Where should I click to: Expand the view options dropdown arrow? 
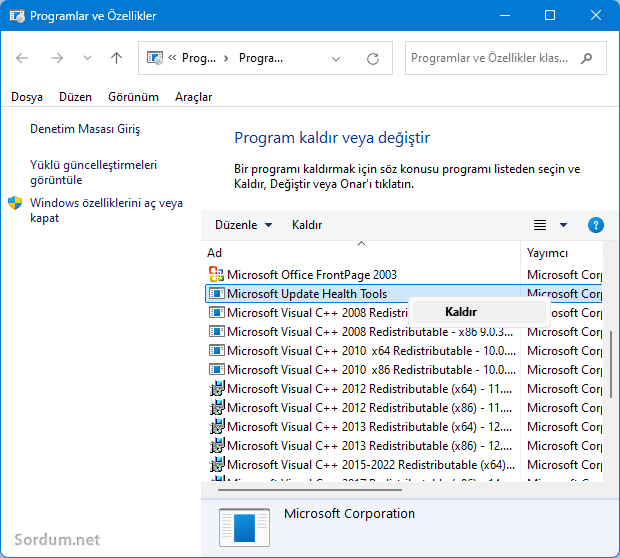pos(563,225)
